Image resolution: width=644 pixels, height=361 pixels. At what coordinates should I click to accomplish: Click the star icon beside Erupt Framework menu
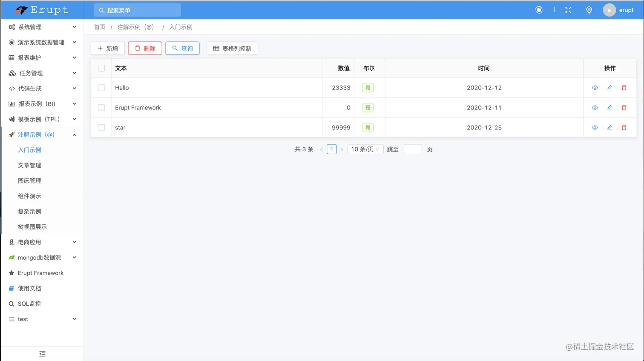[11, 273]
